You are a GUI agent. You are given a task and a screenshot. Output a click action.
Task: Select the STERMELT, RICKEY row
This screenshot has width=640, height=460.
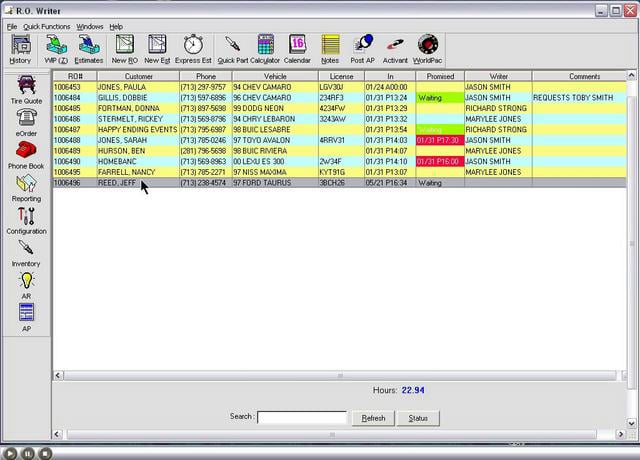tap(340, 119)
